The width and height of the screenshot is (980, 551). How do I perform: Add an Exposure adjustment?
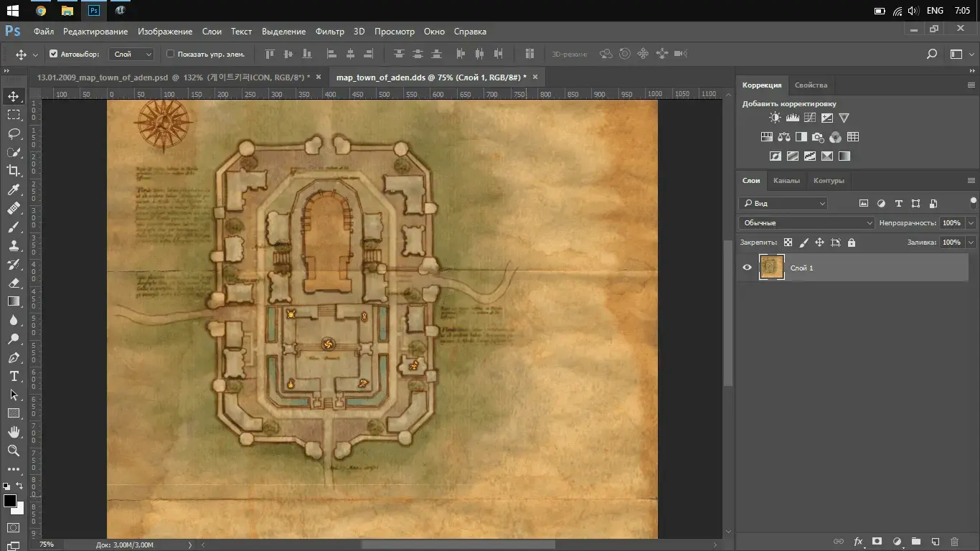(x=826, y=118)
